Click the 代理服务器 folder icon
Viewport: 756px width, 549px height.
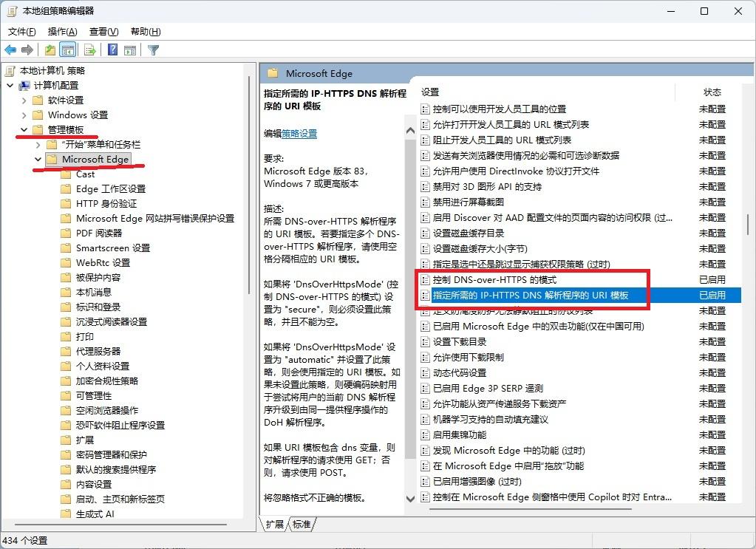(66, 352)
